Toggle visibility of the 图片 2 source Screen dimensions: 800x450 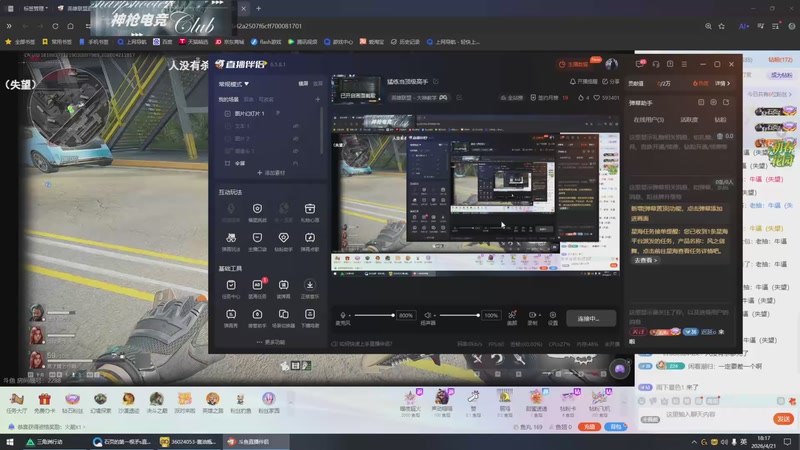click(x=296, y=138)
